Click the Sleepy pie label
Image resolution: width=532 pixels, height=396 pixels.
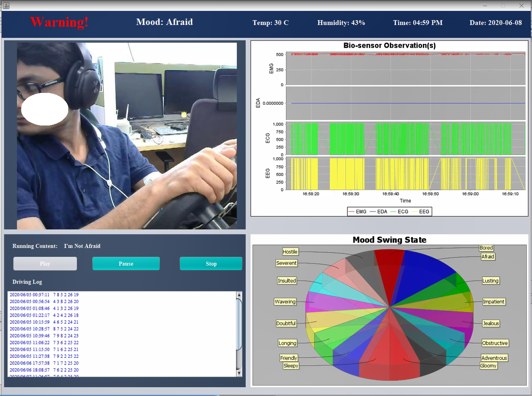pos(291,366)
